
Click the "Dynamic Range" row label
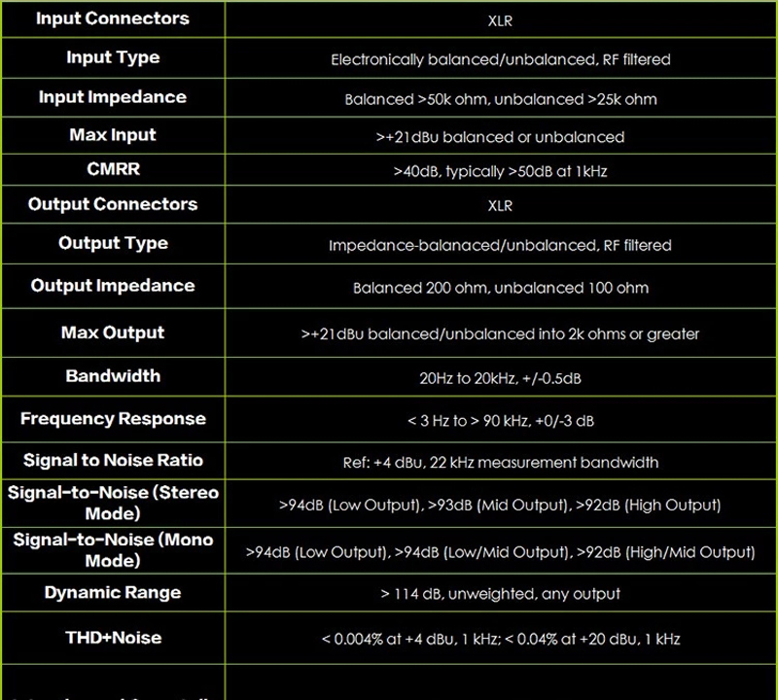(x=113, y=592)
